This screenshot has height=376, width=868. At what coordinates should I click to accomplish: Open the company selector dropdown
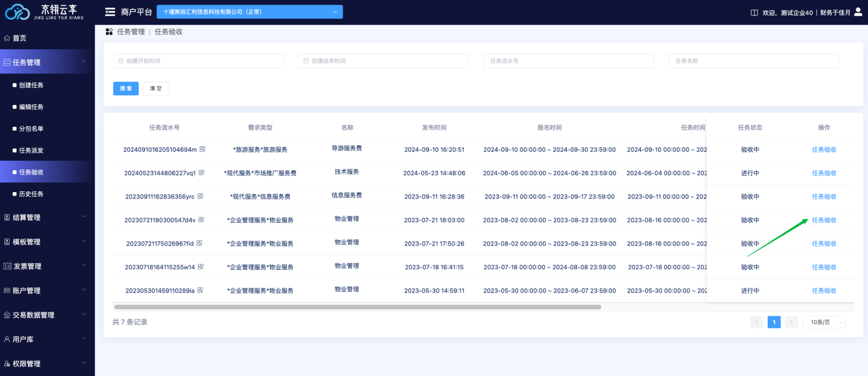click(x=250, y=12)
